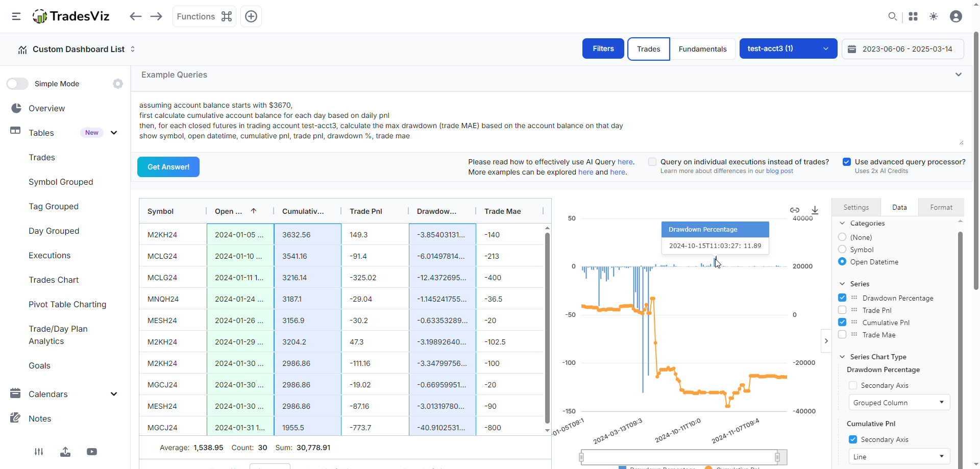
Task: Go back with the left arrow
Action: (135, 16)
